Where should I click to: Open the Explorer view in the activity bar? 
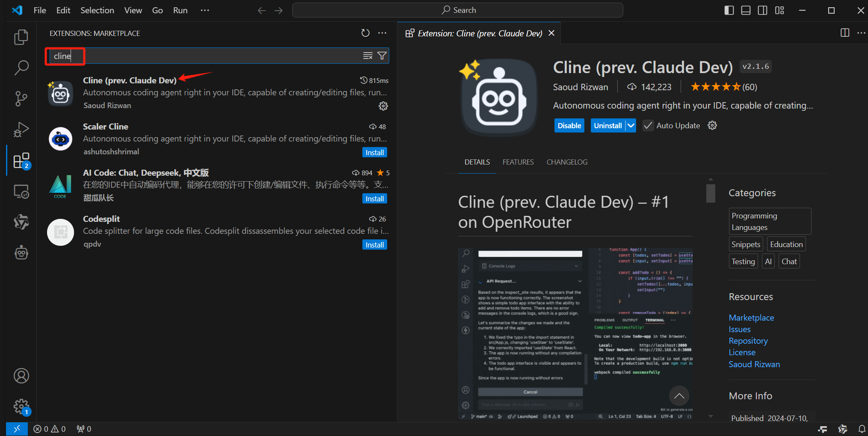21,37
